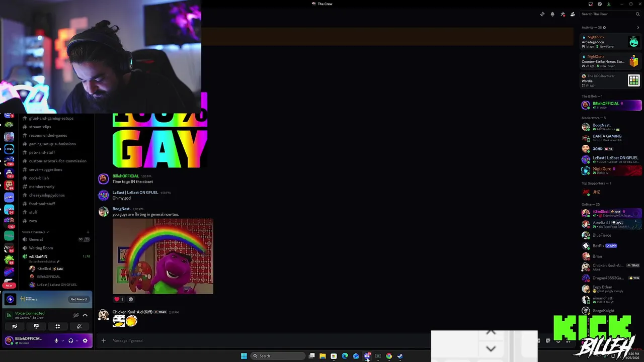
Task: Click Chicken Kool-Aid (Kiff) username in chat
Action: [x=132, y=312]
